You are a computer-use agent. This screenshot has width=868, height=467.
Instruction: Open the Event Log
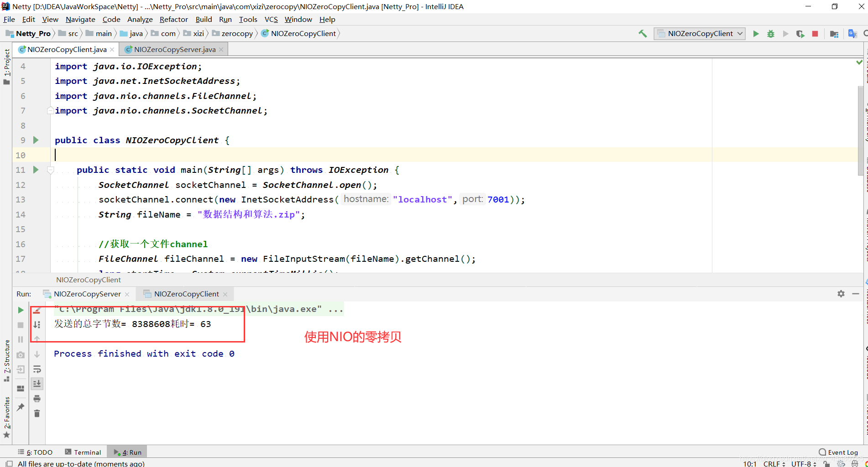[x=838, y=452]
